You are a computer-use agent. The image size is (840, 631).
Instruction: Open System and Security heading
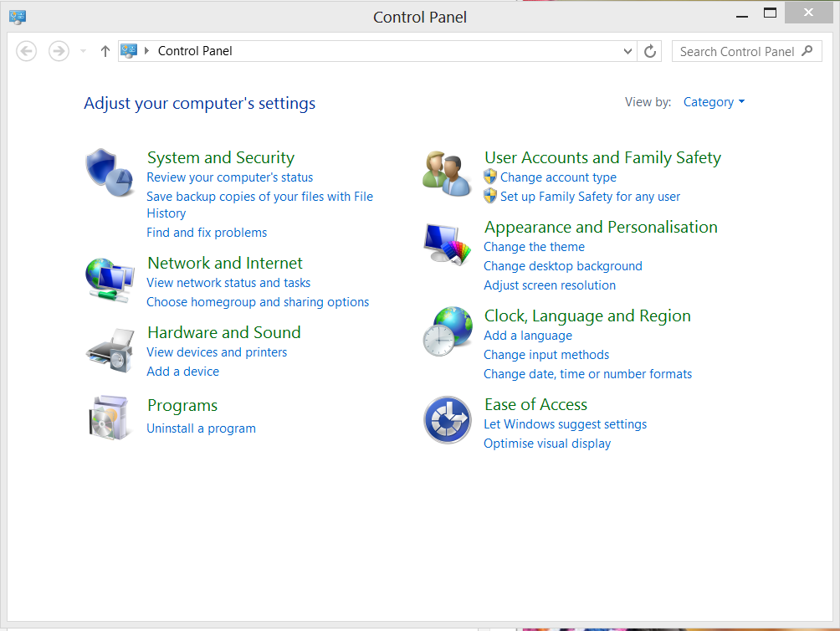pos(221,157)
